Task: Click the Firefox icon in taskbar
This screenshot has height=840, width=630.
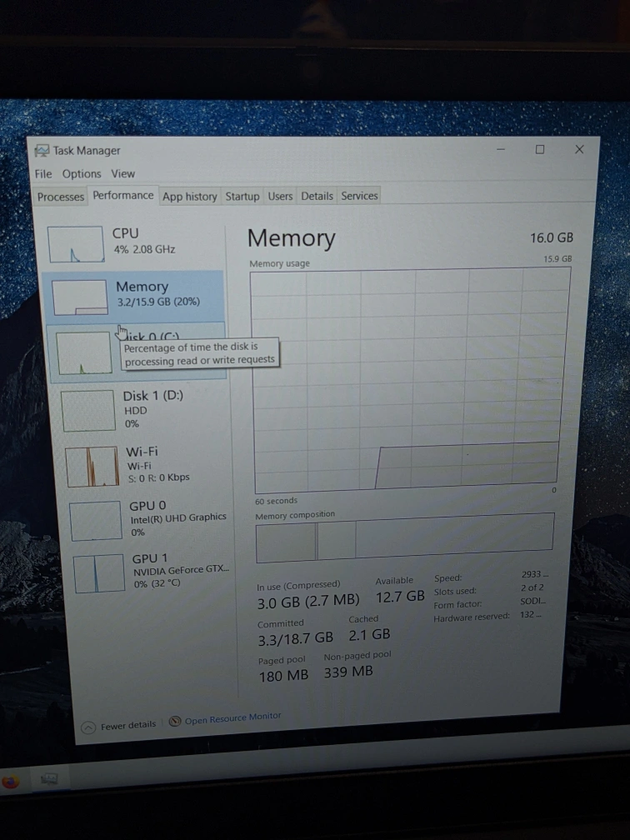Action: tap(11, 782)
